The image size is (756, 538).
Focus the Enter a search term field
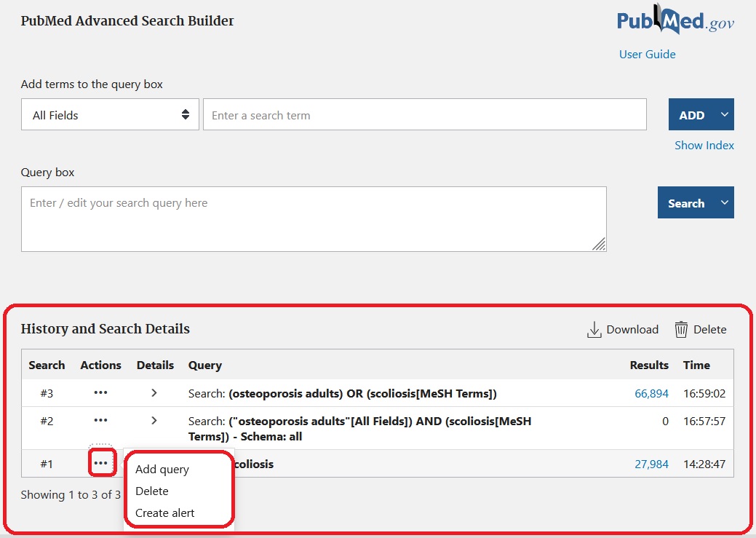(424, 115)
